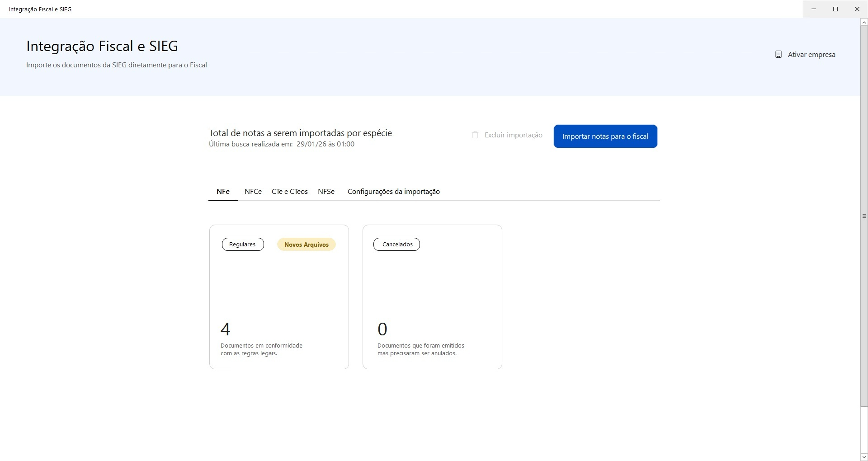Click the Ativar empresa building icon

778,55
